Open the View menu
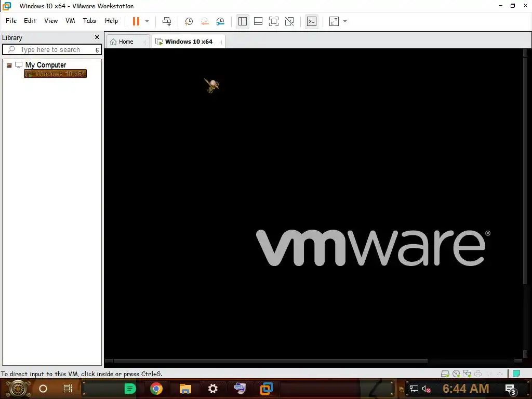The height and width of the screenshot is (399, 532). click(x=51, y=21)
